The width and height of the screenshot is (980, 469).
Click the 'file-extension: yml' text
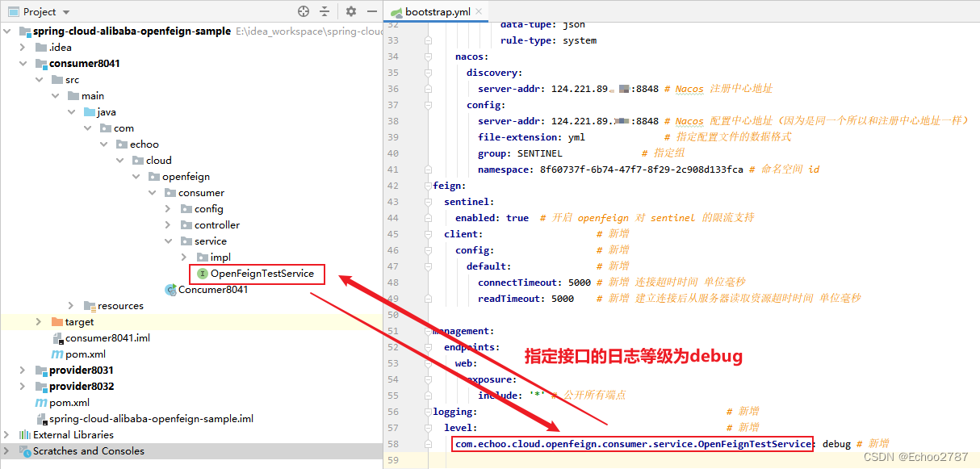pos(531,137)
